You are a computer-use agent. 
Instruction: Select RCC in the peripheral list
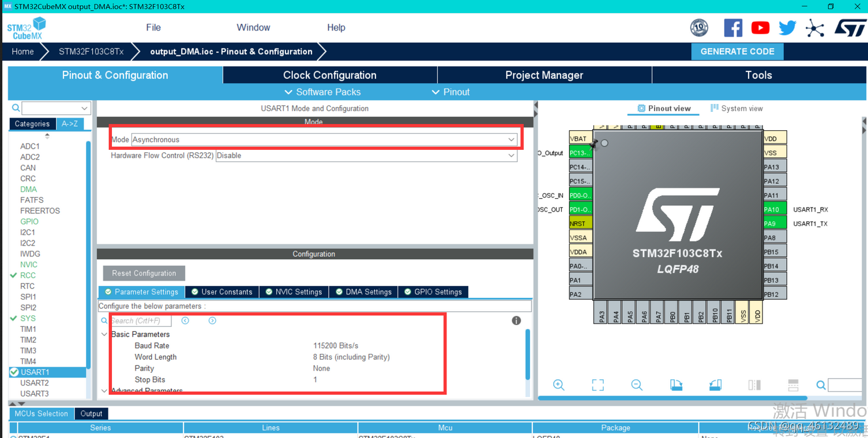[28, 275]
